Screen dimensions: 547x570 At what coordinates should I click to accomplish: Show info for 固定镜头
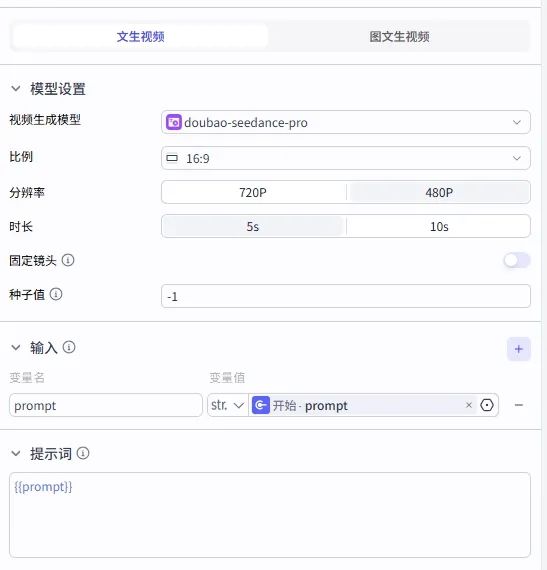pyautogui.click(x=68, y=260)
